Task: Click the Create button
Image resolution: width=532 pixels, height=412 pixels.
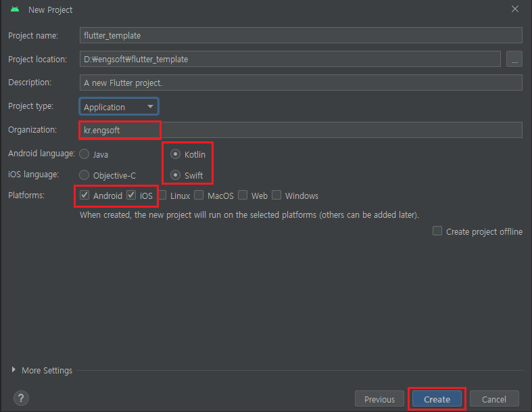Action: tap(437, 399)
